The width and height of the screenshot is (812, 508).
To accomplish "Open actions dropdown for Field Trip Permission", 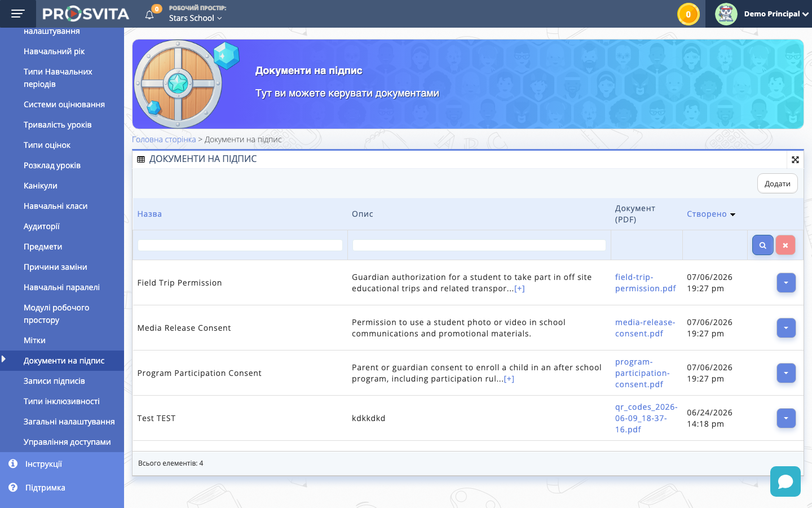I will coord(786,283).
